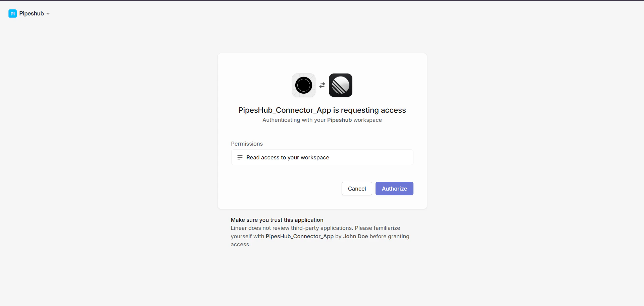Image resolution: width=644 pixels, height=306 pixels.
Task: Select the Read access to your workspace row
Action: 322,157
